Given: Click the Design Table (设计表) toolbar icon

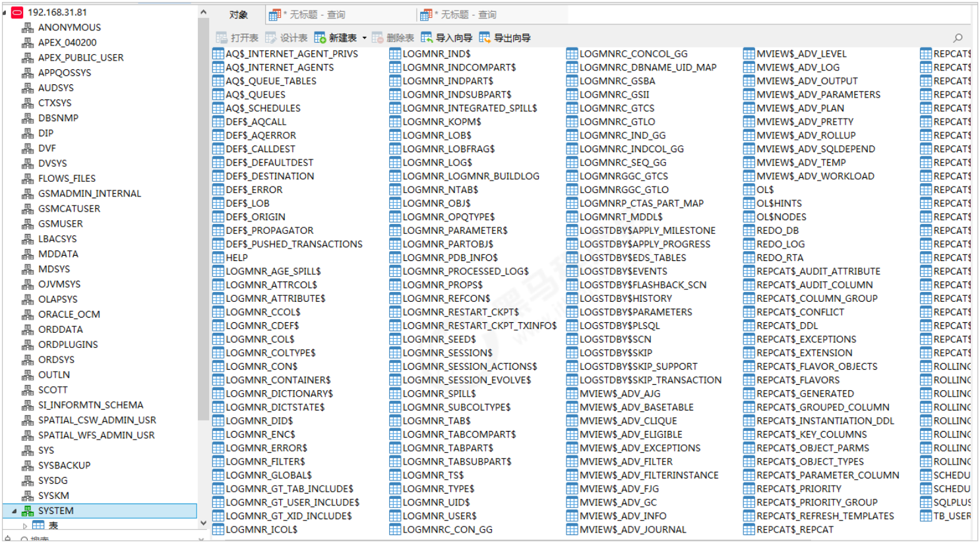Looking at the screenshot, I should tap(271, 38).
